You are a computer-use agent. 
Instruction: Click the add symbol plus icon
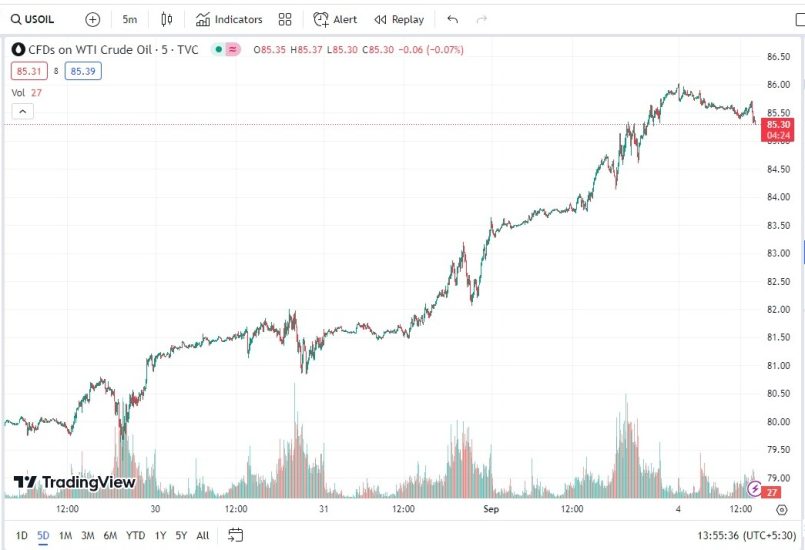[x=93, y=19]
